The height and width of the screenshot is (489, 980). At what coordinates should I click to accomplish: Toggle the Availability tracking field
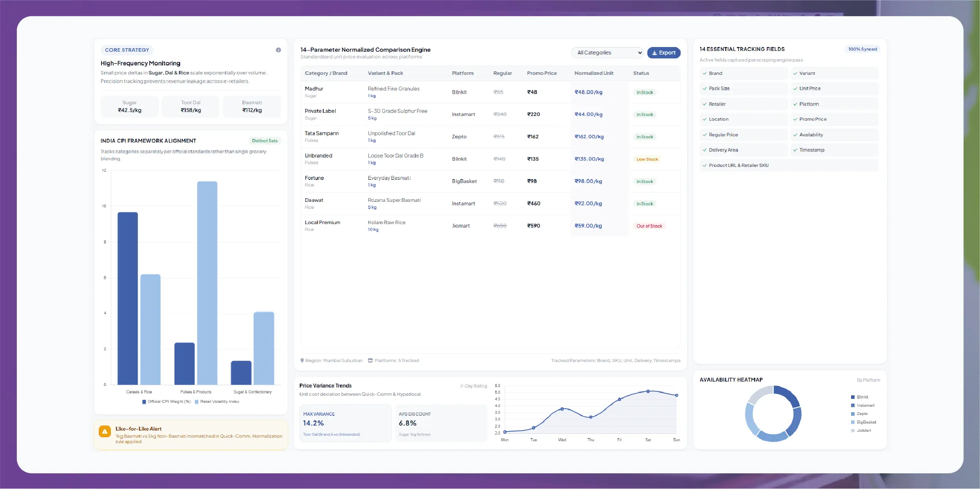[834, 135]
